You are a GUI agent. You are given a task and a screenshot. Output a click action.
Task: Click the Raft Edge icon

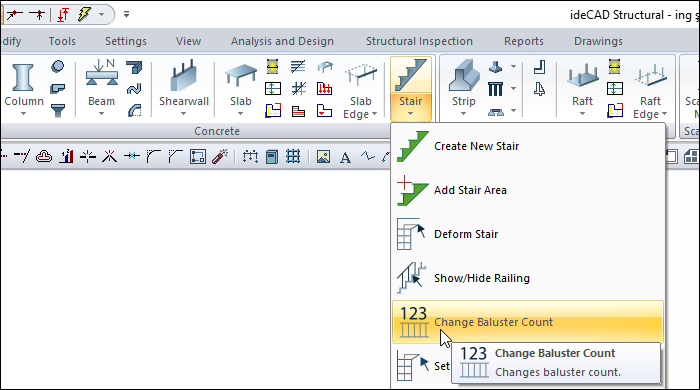650,75
